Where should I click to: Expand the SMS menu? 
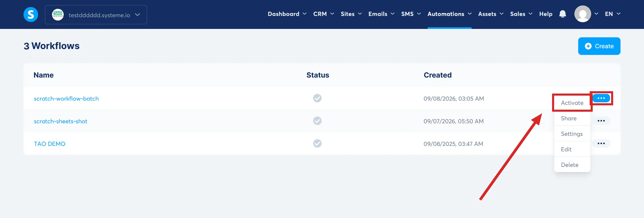411,14
